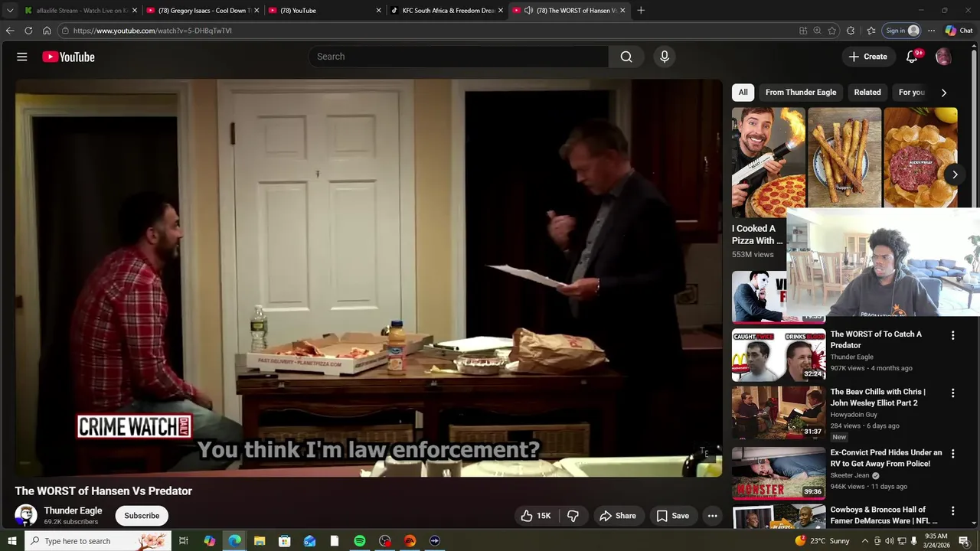
Task: Close the allaxlife Stream tab
Action: [134, 10]
